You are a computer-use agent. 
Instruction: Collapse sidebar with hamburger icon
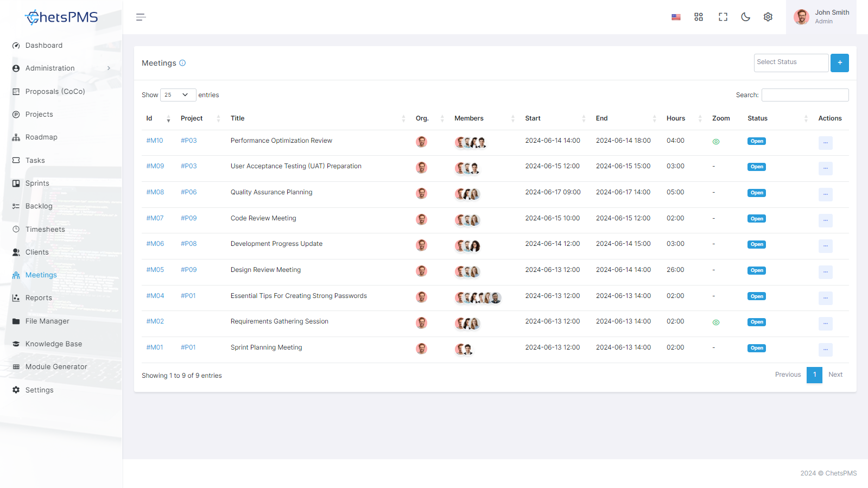(x=141, y=17)
